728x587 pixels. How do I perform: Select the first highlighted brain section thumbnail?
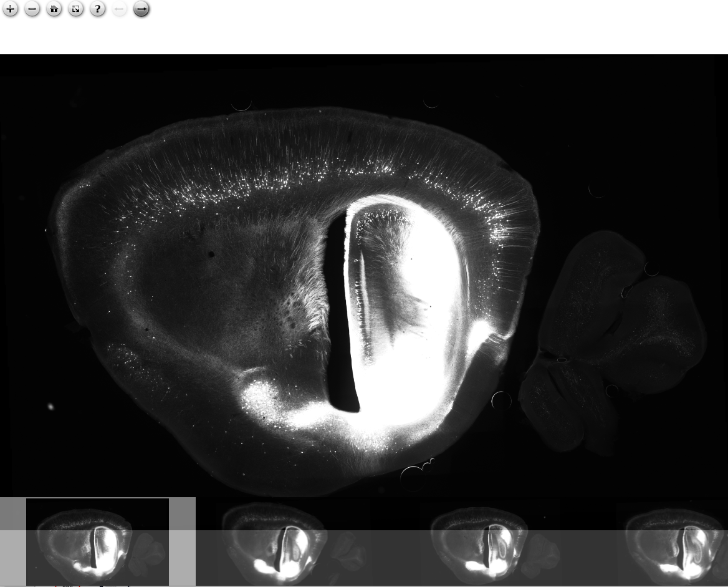click(x=97, y=541)
